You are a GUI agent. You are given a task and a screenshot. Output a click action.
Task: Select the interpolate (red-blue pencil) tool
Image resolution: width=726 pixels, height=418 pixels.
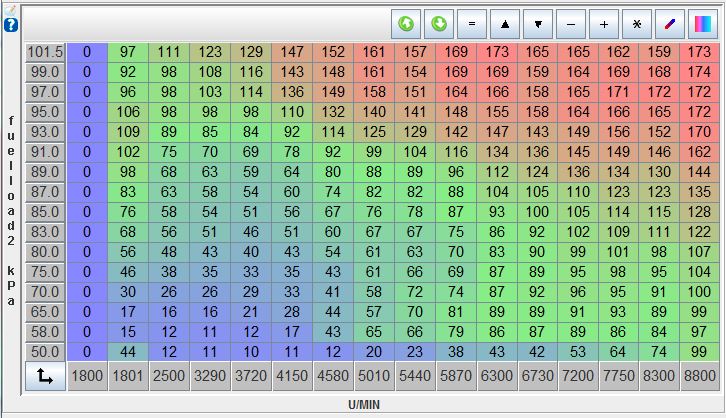[x=669, y=23]
